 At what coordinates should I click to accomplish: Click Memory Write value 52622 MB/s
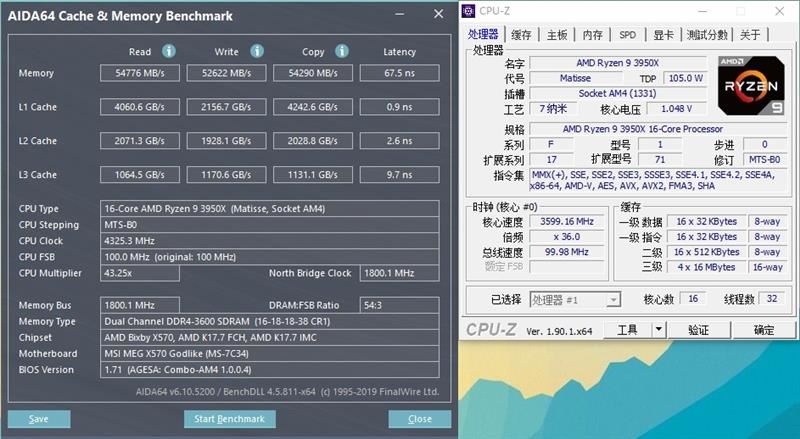227,73
